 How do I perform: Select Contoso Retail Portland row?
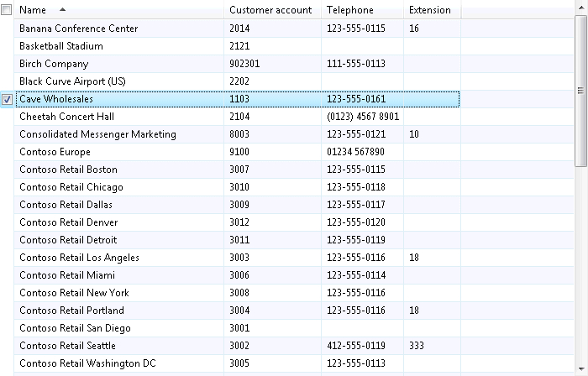coord(294,310)
